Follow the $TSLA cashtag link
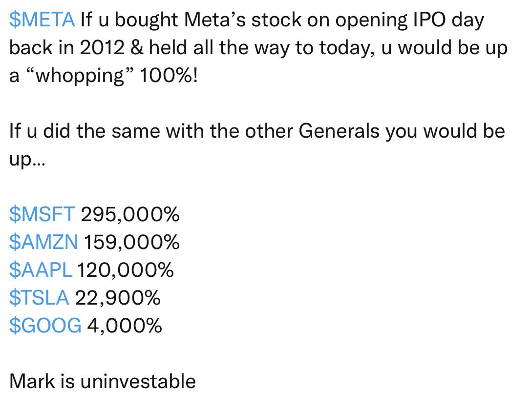The image size is (532, 412). (39, 298)
